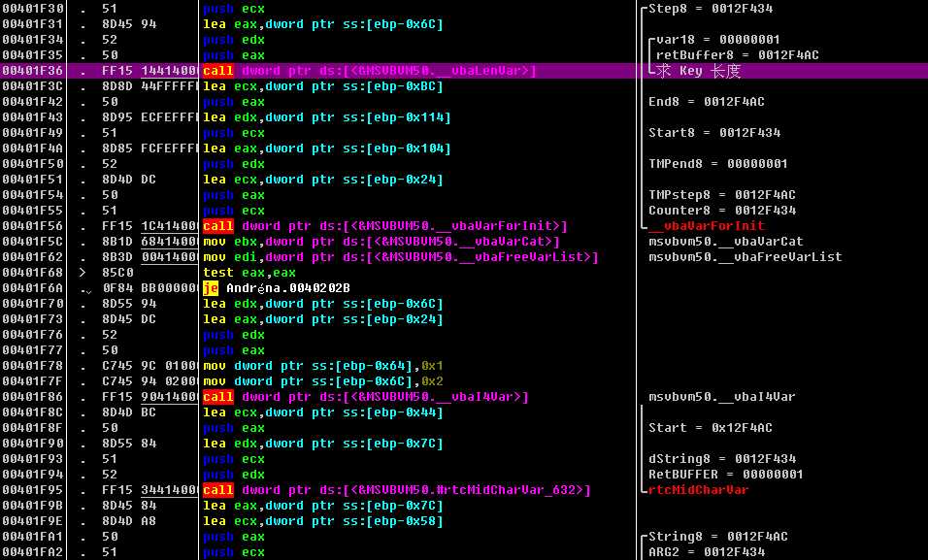
Task: Click push eax instruction at address 00401F77
Action: [x=234, y=349]
